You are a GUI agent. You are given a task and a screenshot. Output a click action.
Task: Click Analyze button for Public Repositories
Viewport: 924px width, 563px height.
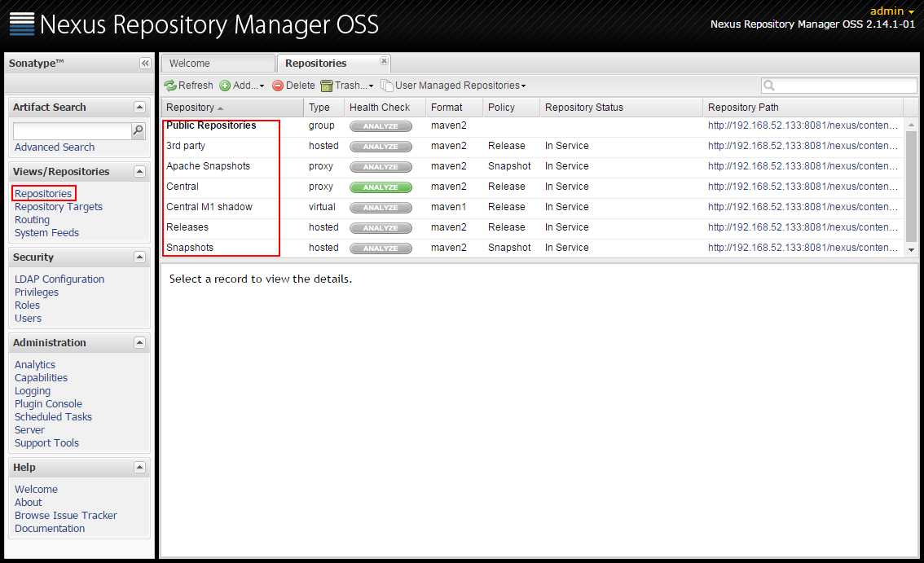[x=381, y=126]
